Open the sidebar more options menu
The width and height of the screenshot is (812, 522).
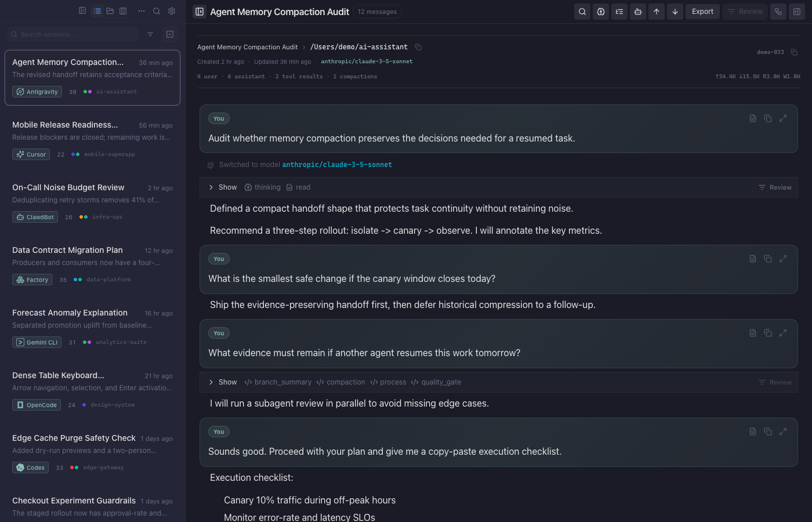pos(142,11)
